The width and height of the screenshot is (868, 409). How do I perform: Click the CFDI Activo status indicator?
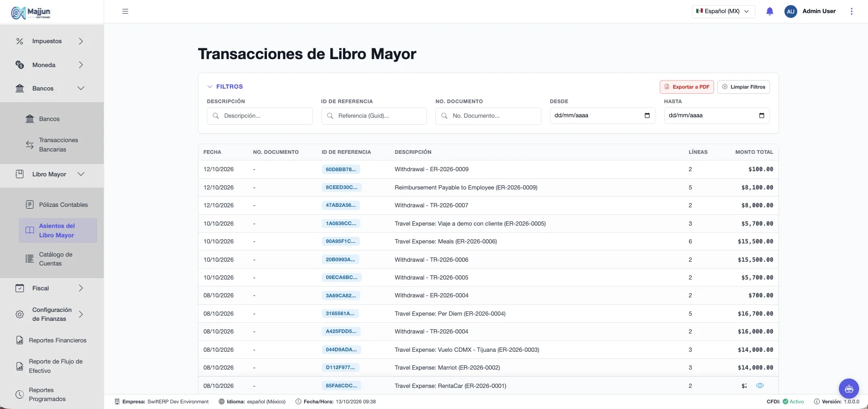coord(785,401)
